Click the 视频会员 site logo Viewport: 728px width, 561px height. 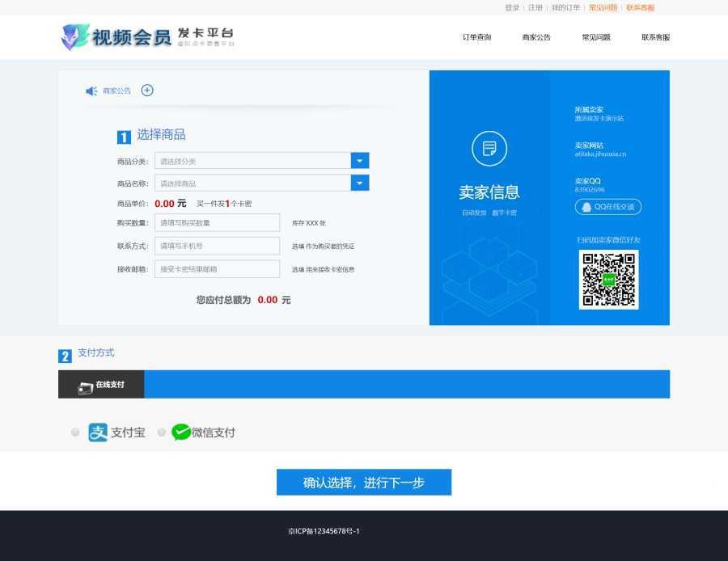click(147, 37)
